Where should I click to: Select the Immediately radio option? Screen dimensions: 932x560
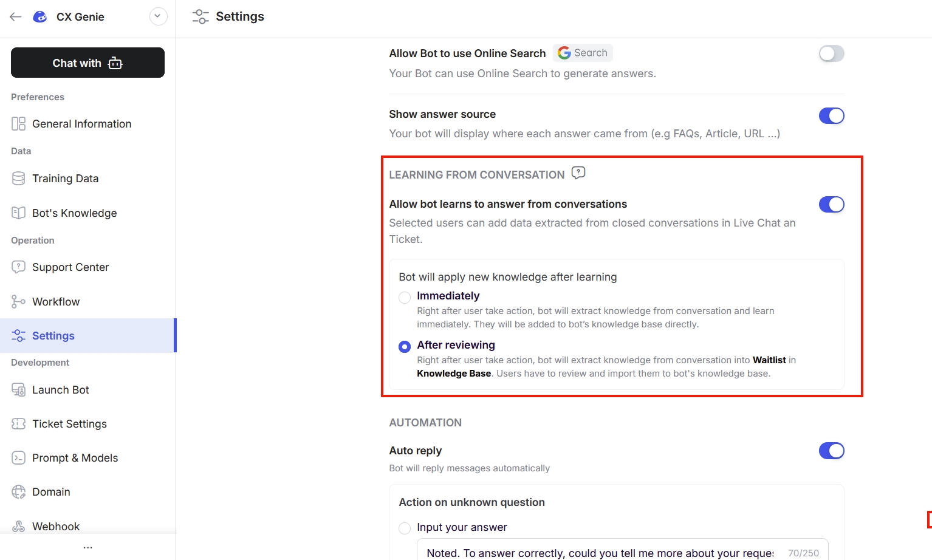[405, 297]
